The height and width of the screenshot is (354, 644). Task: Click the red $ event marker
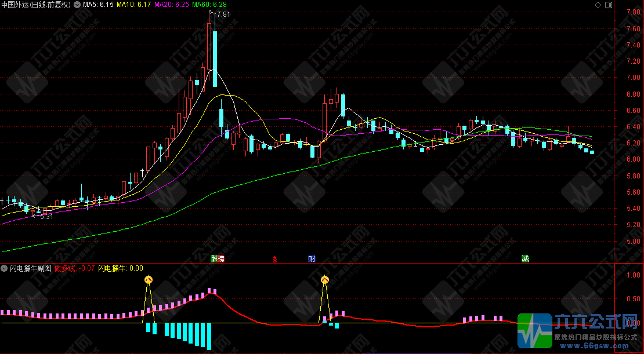click(274, 259)
